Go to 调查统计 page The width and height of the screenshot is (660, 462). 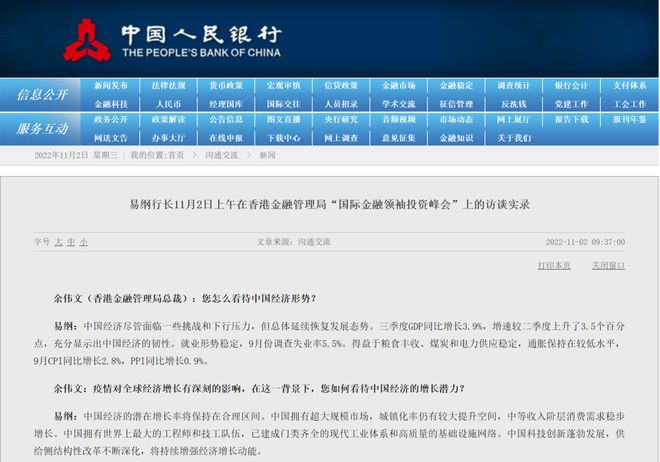coord(514,86)
